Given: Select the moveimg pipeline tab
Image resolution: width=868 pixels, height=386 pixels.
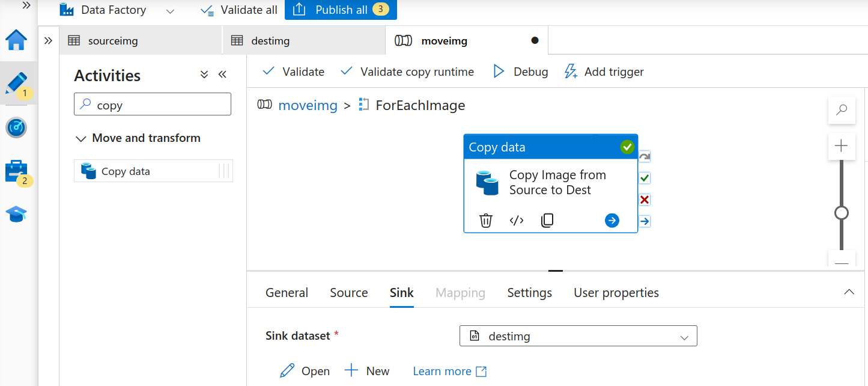Looking at the screenshot, I should (x=467, y=41).
